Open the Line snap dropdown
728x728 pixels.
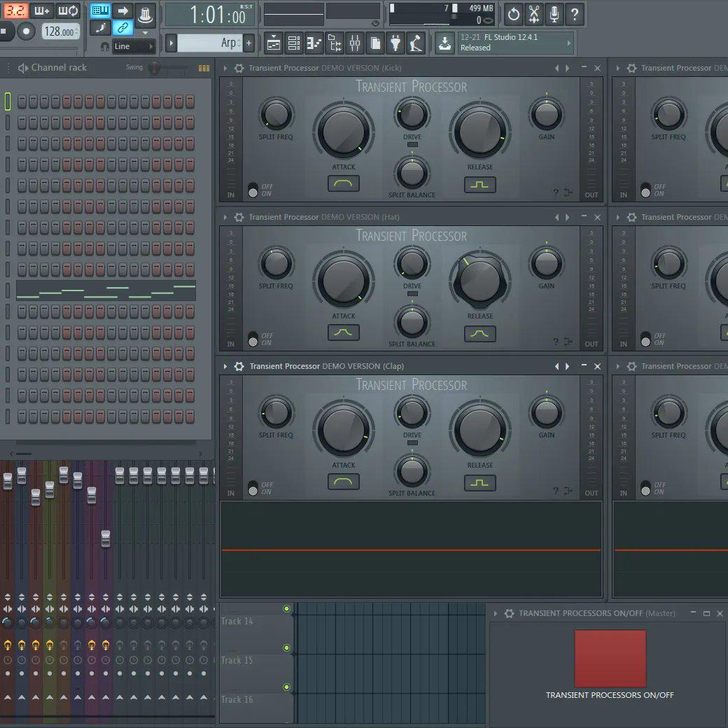click(x=134, y=46)
